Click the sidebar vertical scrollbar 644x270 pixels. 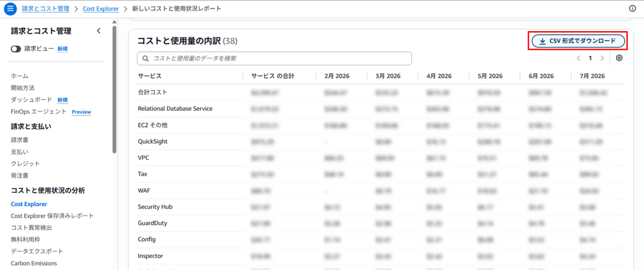click(115, 90)
